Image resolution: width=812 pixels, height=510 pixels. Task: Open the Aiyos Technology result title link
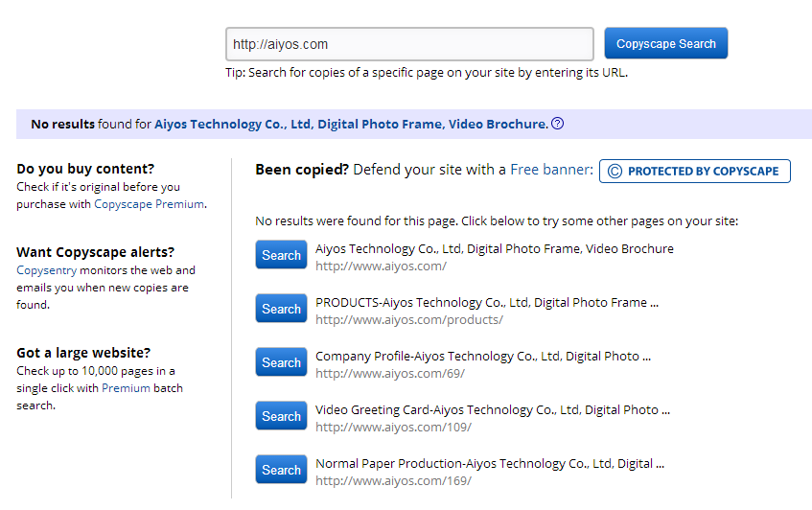coord(351,125)
